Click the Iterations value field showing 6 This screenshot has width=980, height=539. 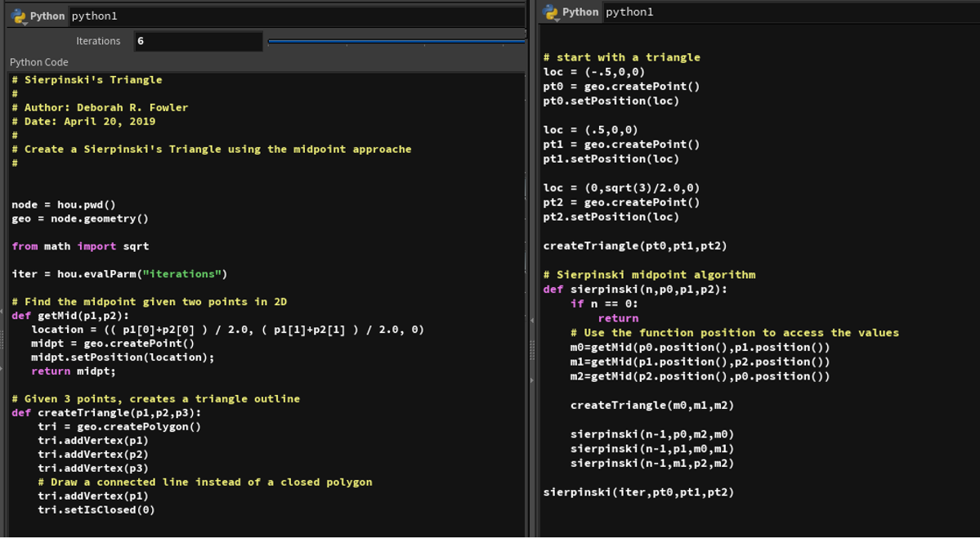tap(198, 41)
